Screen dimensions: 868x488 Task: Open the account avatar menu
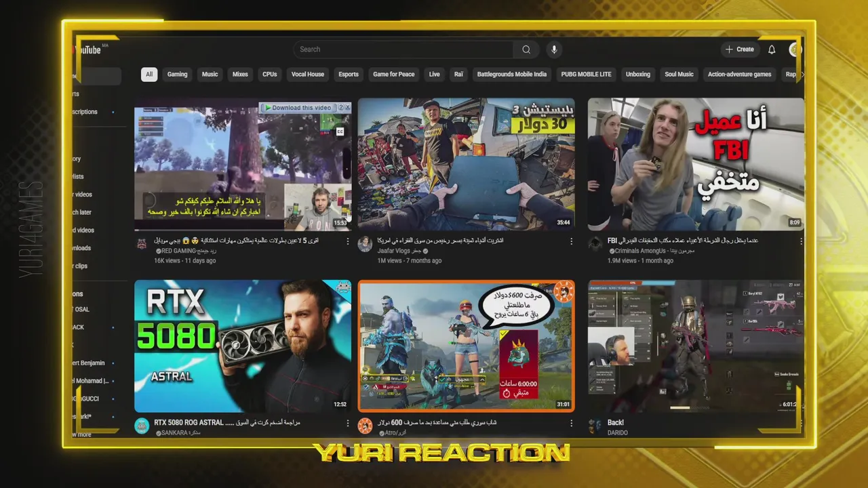click(x=795, y=49)
